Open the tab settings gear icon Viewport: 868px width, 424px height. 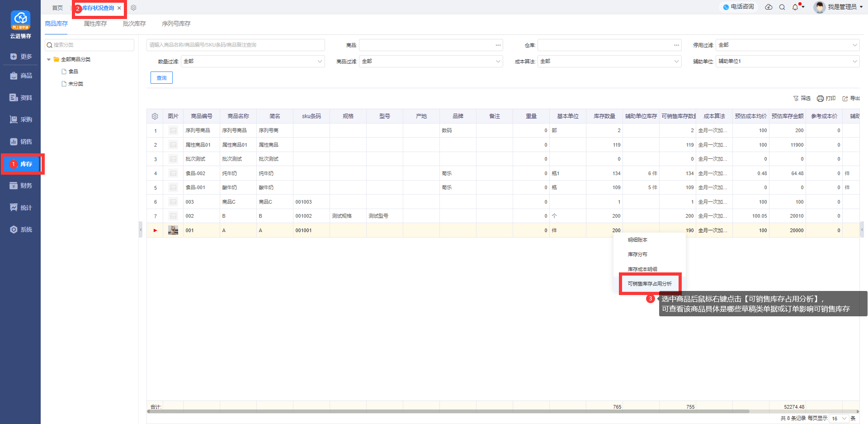133,8
